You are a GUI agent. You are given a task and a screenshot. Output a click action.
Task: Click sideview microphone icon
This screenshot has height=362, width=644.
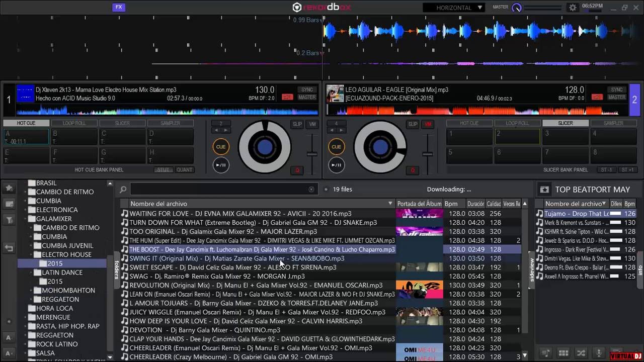pyautogui.click(x=599, y=353)
